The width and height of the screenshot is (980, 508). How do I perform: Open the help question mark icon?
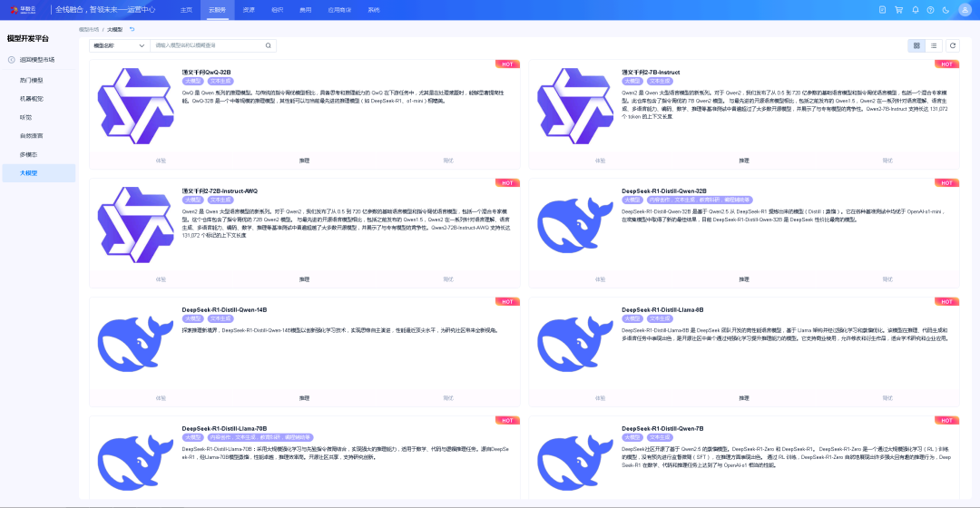pos(931,10)
